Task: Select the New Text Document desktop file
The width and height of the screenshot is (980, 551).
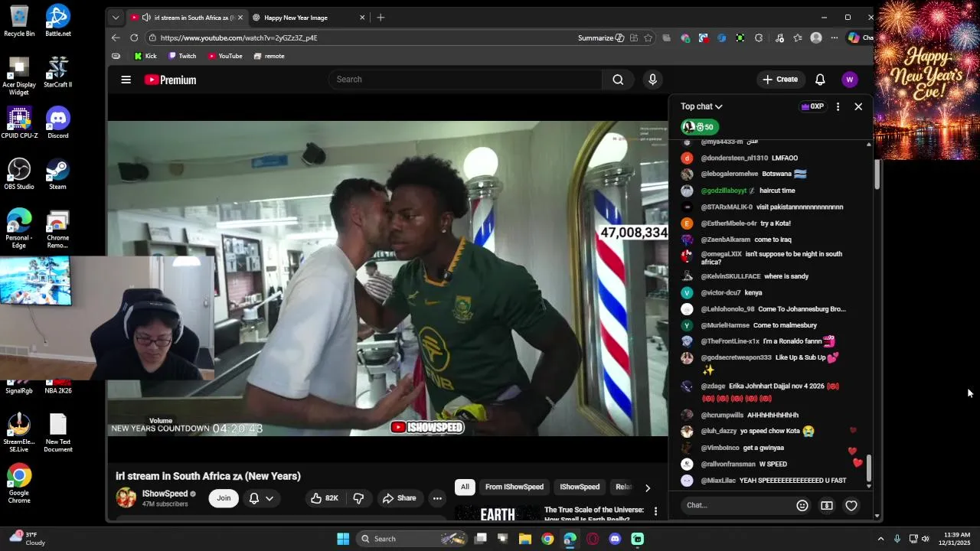Action: tap(58, 433)
